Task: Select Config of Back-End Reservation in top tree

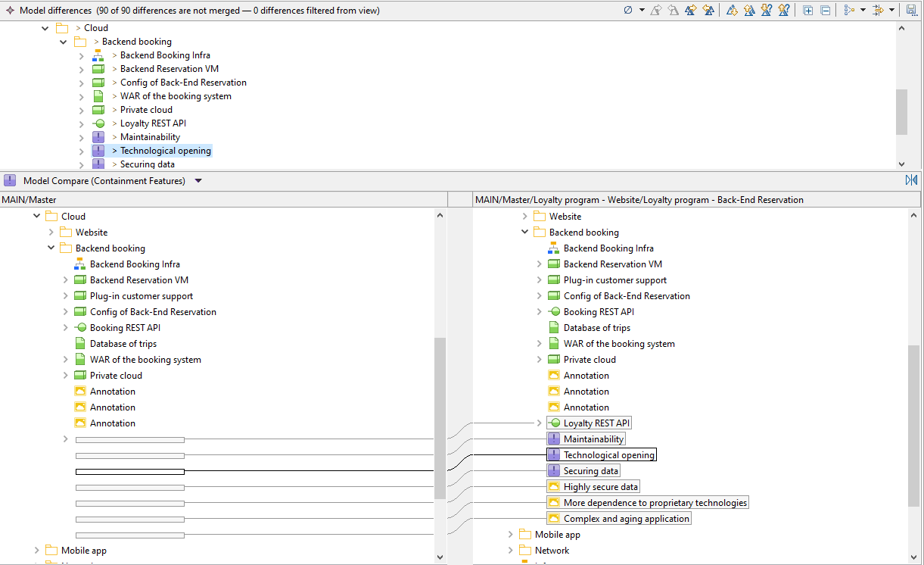Action: click(183, 83)
